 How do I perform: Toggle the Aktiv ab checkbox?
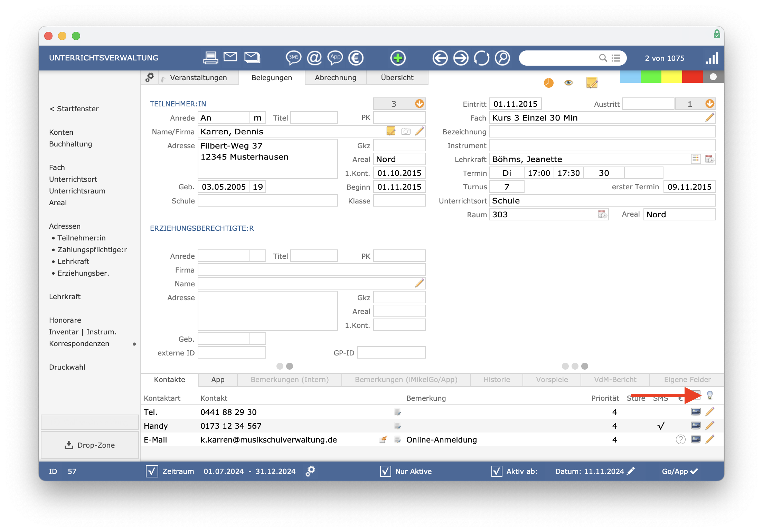click(497, 471)
